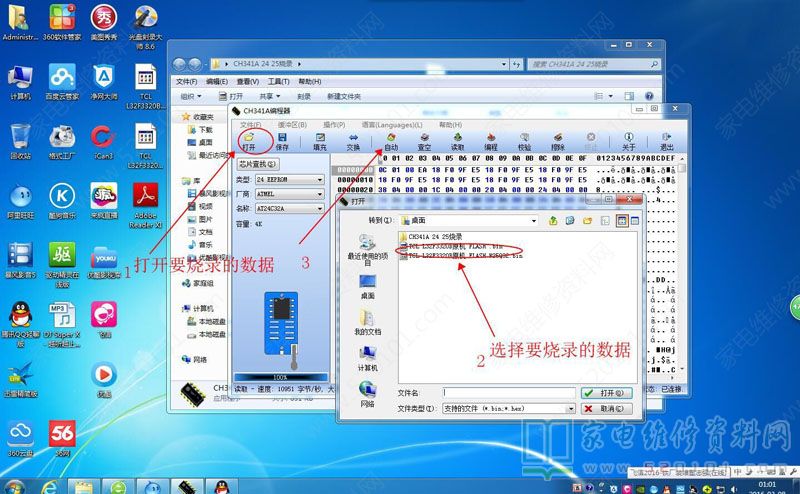
Task: Click 我的文档 in Open dialog places bar
Action: (367, 322)
